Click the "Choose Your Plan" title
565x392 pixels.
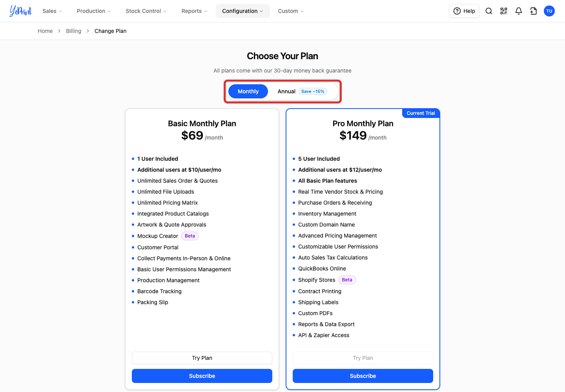point(282,56)
